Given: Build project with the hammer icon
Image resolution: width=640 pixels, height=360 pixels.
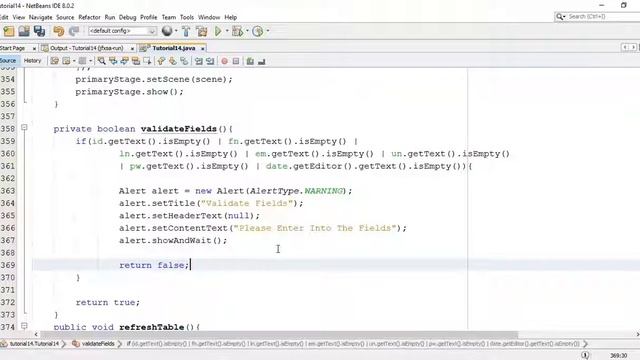Looking at the screenshot, I should click(186, 31).
